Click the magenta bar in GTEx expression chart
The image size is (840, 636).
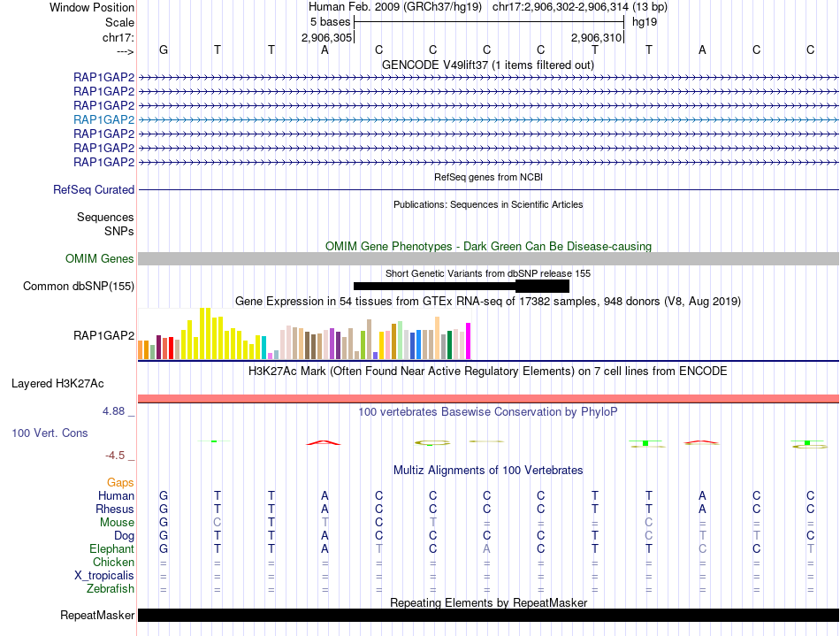pos(469,341)
